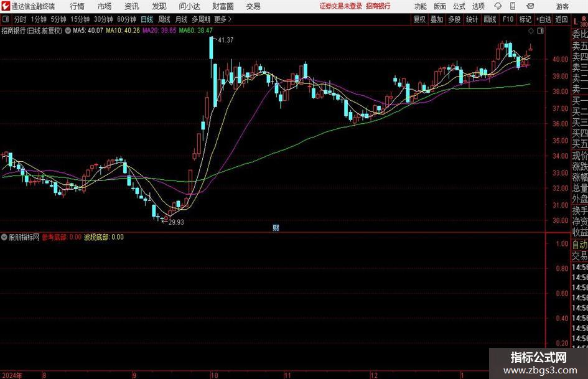This screenshot has height=379, width=588.
Task: Click the 游客 guest account label
Action: coord(562,6)
